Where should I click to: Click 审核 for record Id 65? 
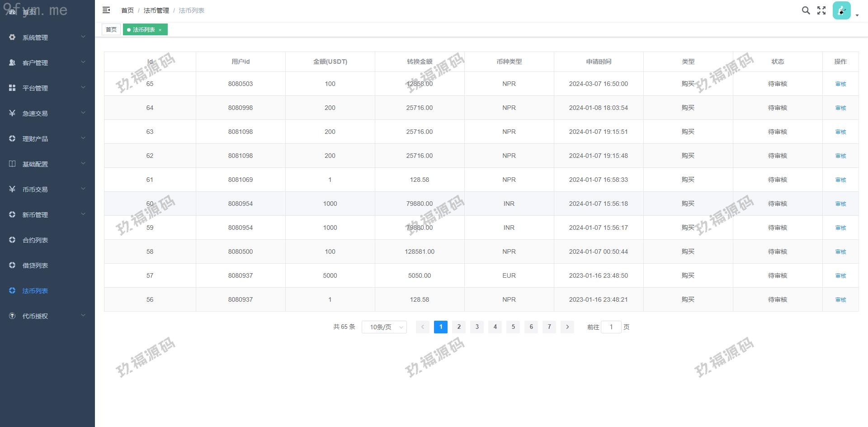pyautogui.click(x=840, y=84)
